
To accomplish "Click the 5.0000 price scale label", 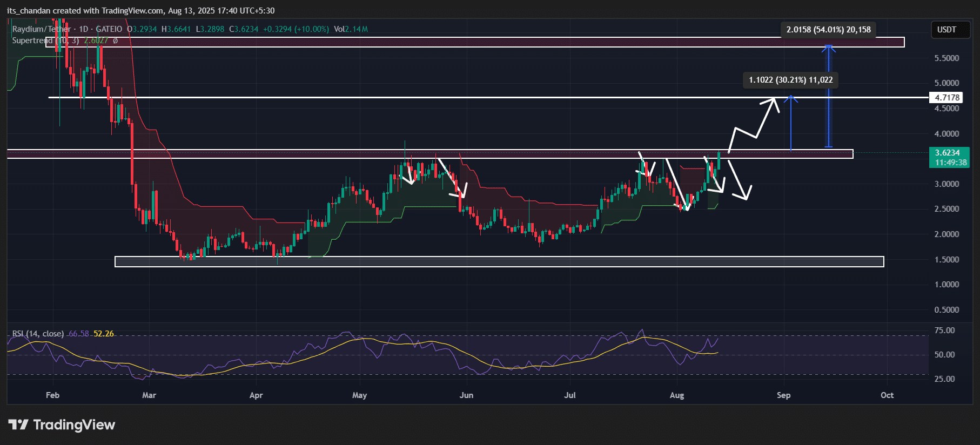I will click(x=947, y=83).
